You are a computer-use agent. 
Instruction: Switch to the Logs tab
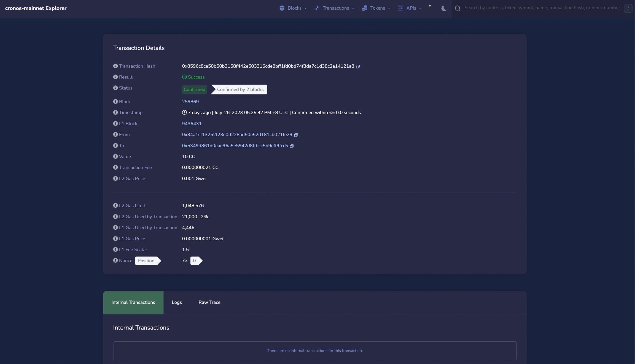[177, 302]
